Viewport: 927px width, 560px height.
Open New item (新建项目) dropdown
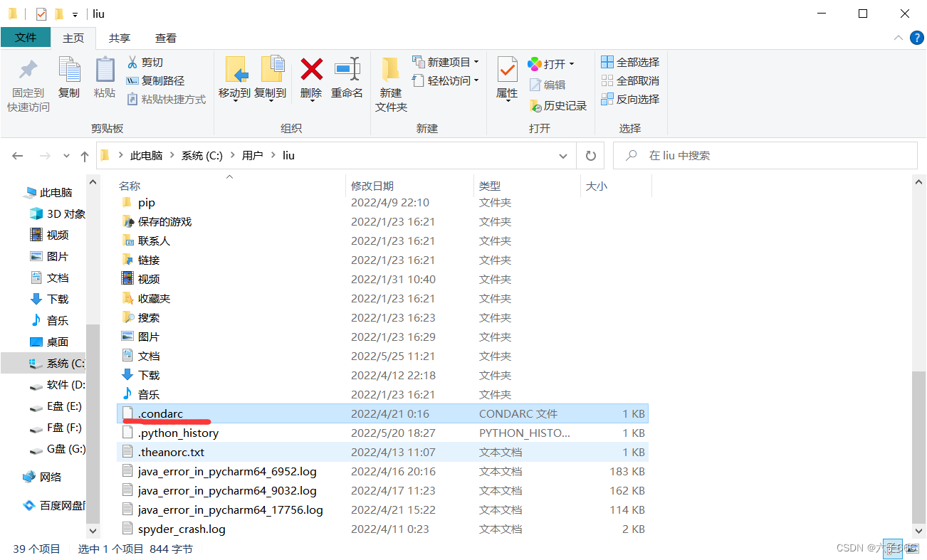pos(446,63)
